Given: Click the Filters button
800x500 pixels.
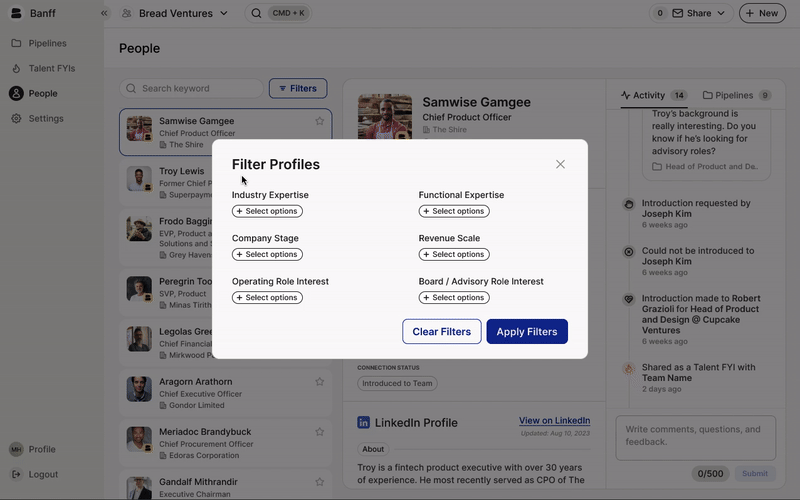Looking at the screenshot, I should [298, 88].
